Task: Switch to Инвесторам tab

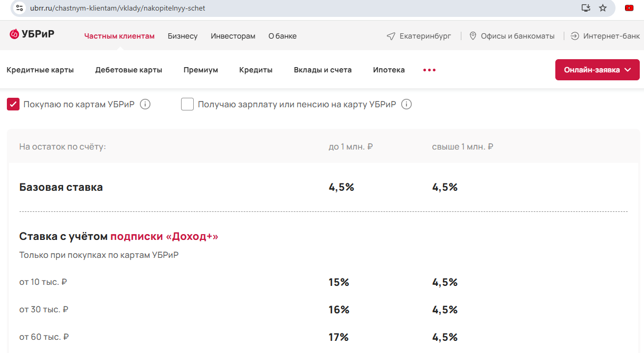Action: tap(233, 36)
